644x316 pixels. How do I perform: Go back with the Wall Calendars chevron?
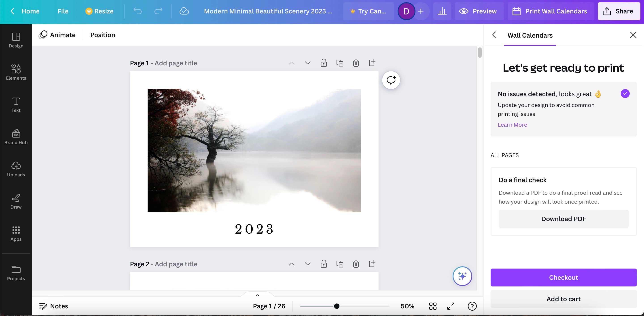[x=494, y=35]
